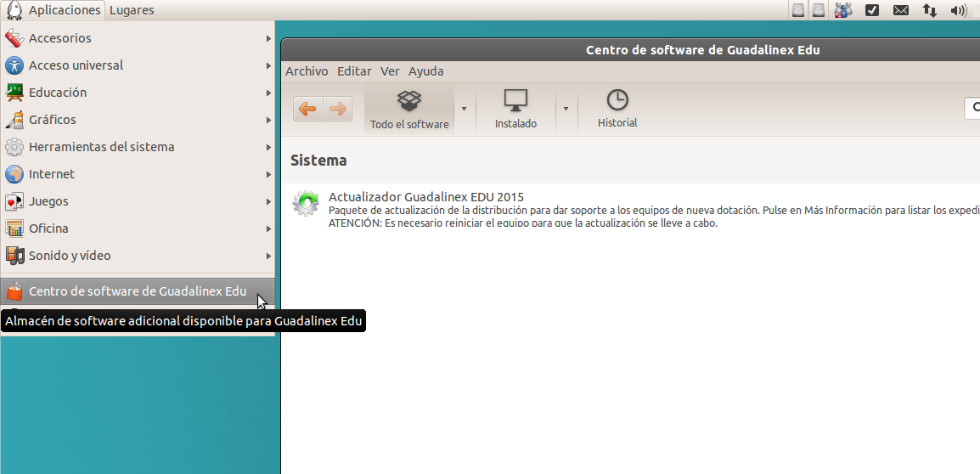Open the sound volume indicator

[958, 10]
